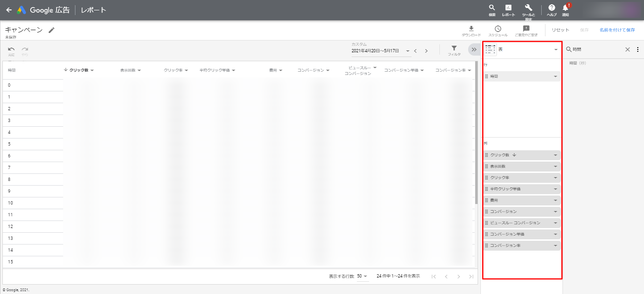Click the 保存 button
Image resolution: width=644 pixels, height=294 pixels.
click(584, 30)
